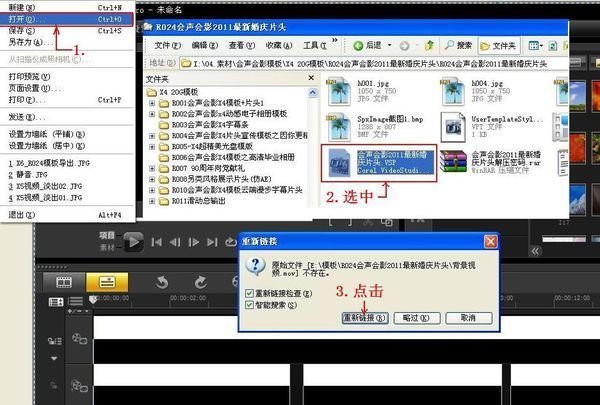
Task: Choose 打开(O)... from the File menu
Action: point(67,19)
